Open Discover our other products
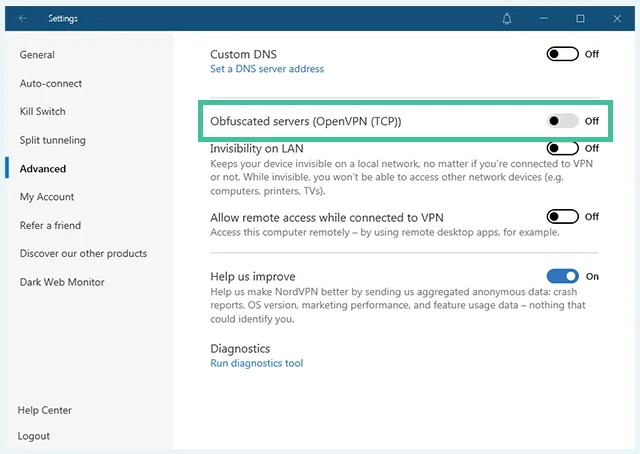The width and height of the screenshot is (640, 454). point(83,254)
